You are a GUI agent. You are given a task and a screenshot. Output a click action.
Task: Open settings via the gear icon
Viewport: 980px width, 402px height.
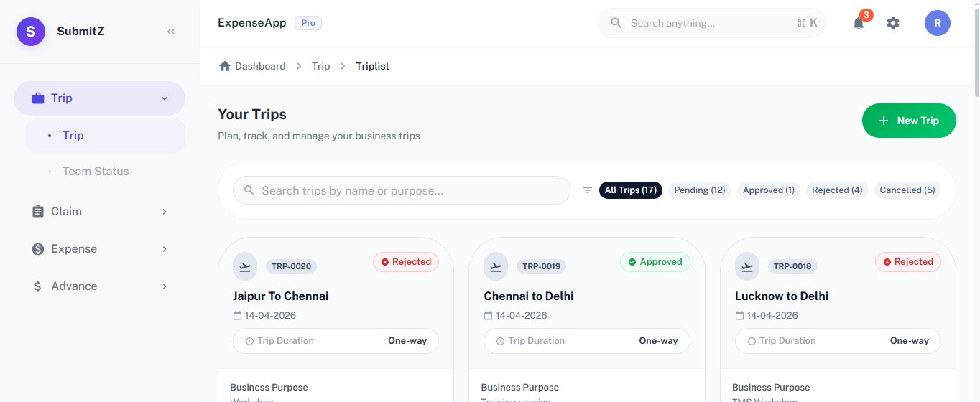[893, 23]
